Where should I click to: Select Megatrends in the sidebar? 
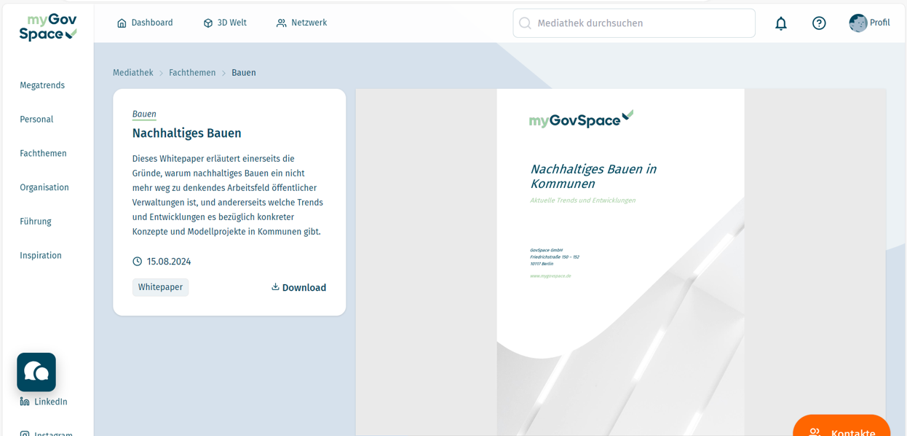[42, 85]
